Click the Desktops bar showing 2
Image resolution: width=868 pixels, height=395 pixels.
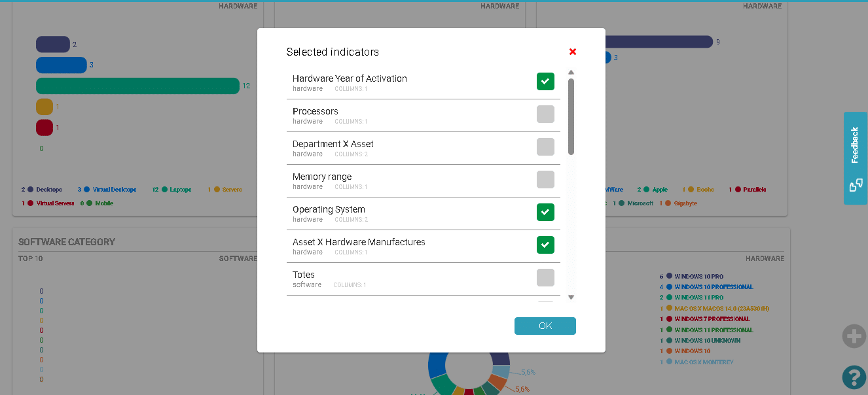(53, 44)
